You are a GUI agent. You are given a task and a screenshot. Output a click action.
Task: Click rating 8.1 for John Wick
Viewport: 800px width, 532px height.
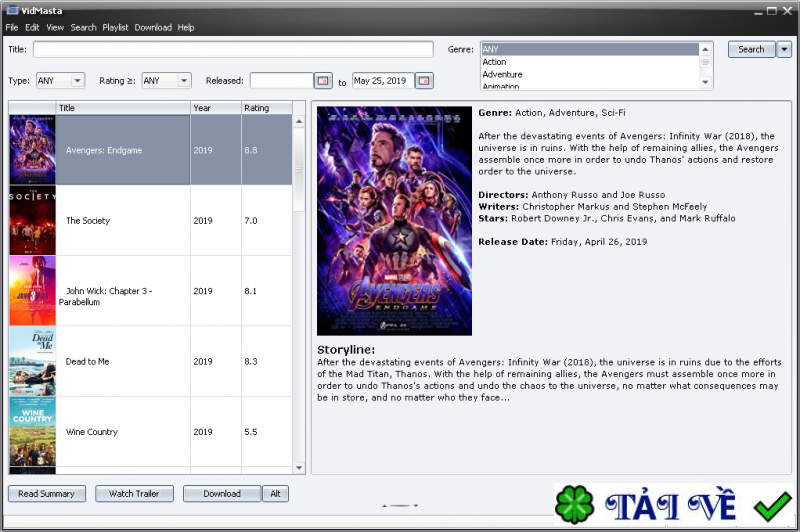251,291
